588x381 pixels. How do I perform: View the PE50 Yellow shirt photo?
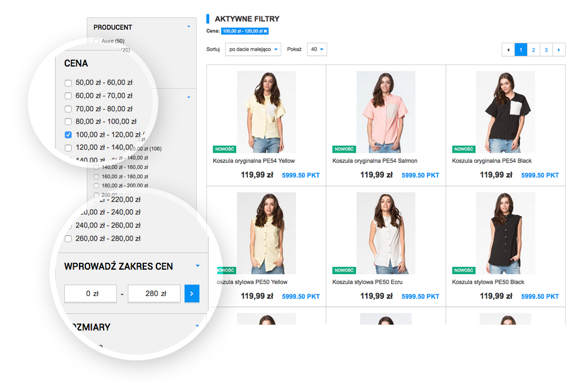[266, 233]
